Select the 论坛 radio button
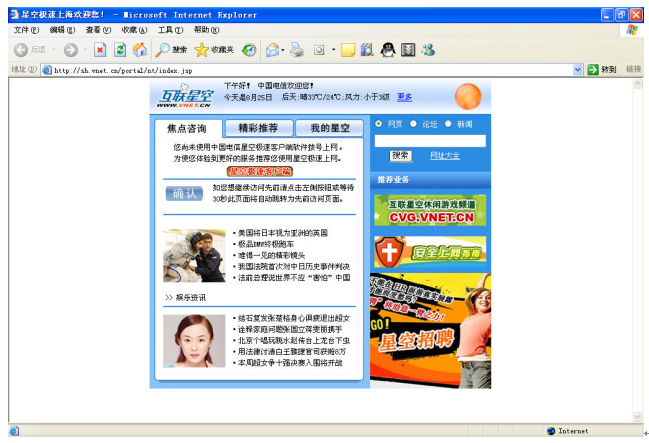Viewport: 649px width, 443px height. pos(413,123)
